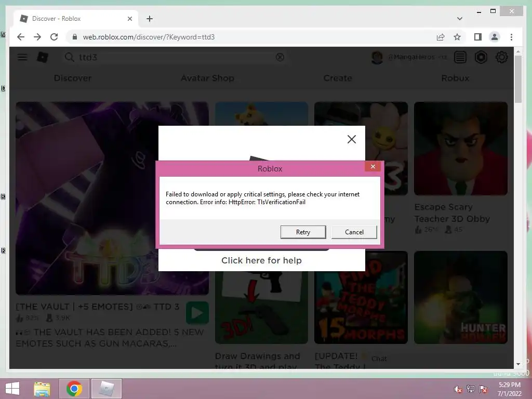
Task: Open Escape Scary Teacher 3D Obby thumbnail
Action: point(461,148)
